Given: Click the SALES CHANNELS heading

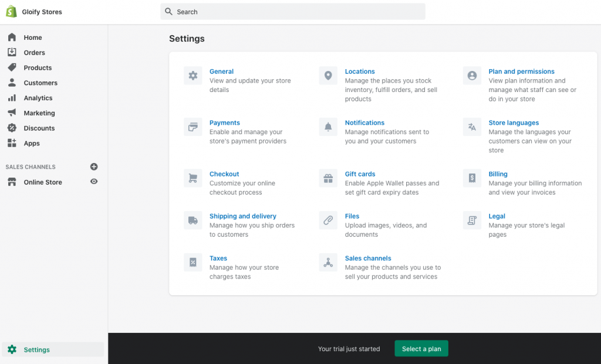Looking at the screenshot, I should [31, 167].
